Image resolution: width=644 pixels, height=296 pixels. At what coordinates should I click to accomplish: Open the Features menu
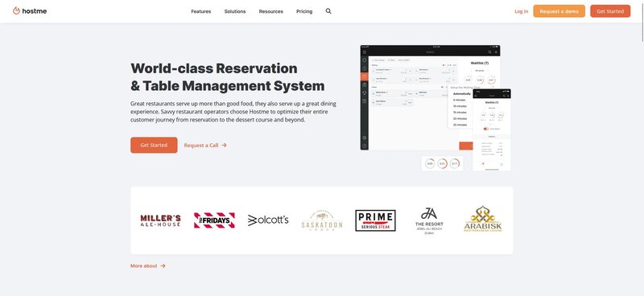click(200, 11)
